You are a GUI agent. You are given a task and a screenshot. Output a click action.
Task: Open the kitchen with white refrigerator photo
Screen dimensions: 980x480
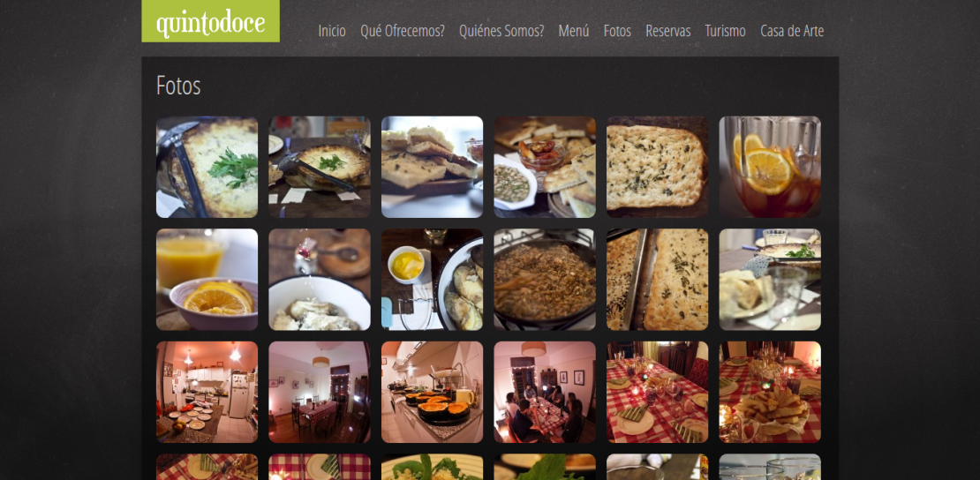click(207, 392)
